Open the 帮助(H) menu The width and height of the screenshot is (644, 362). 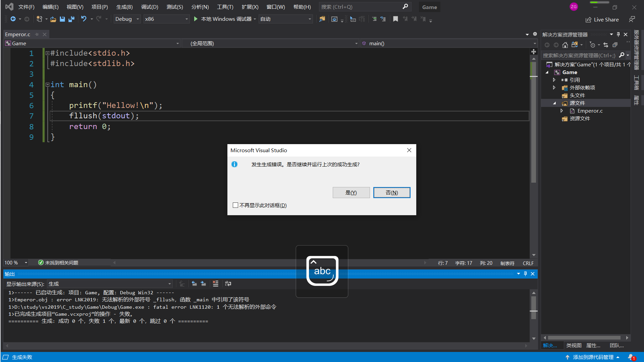click(x=302, y=7)
